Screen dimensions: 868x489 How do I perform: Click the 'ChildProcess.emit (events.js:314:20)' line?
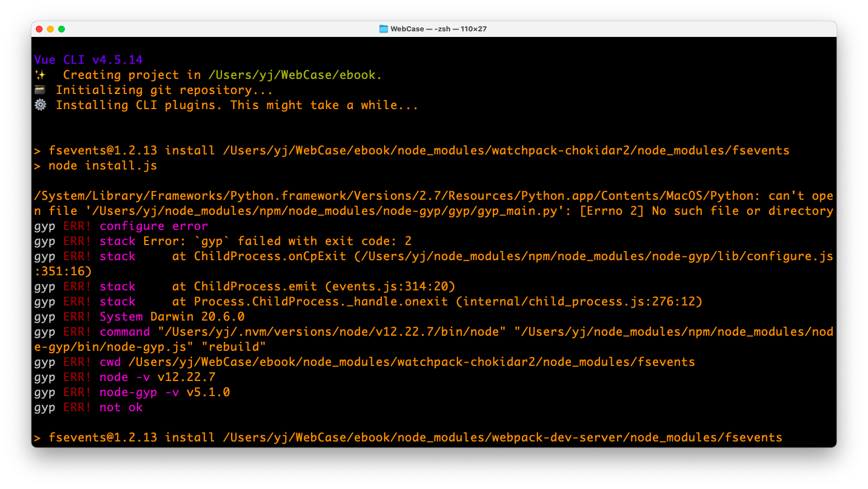(x=245, y=286)
